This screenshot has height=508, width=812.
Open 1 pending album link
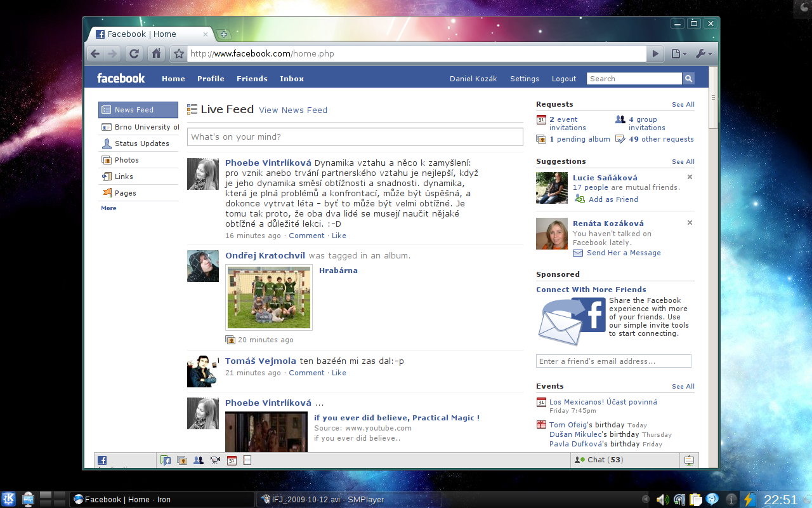tap(580, 139)
